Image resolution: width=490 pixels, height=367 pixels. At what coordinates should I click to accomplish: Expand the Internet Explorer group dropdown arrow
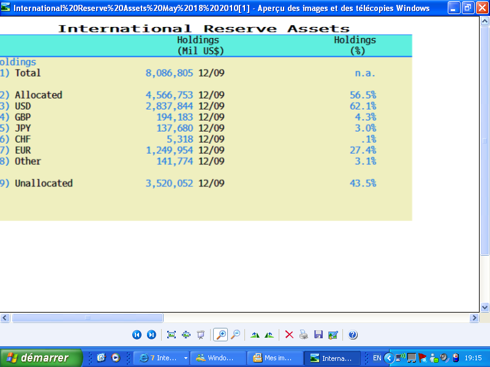click(185, 358)
